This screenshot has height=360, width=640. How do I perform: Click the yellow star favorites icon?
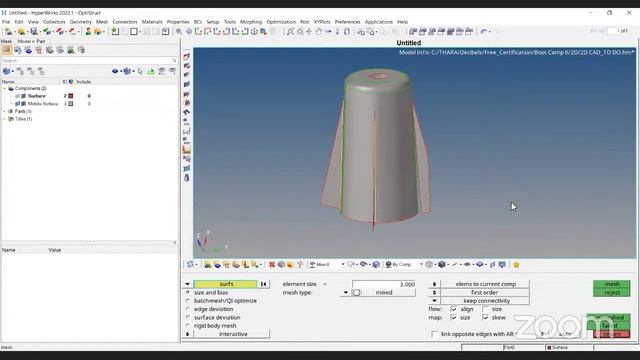[516, 264]
